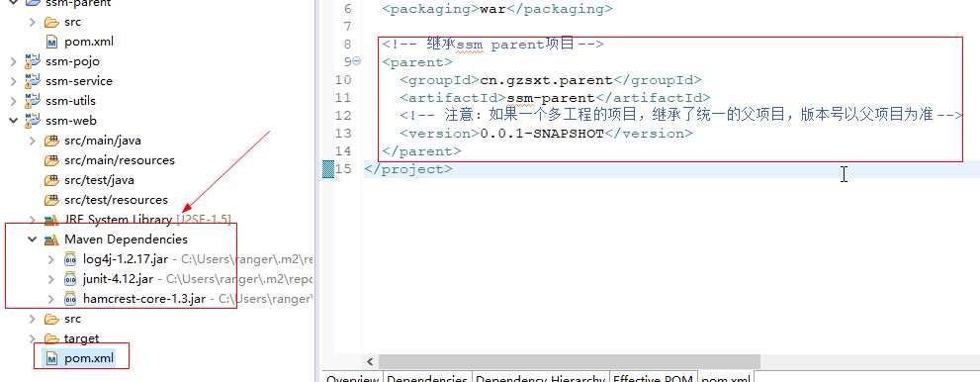This screenshot has width=980, height=382.
Task: Click the Maven Dependencies library icon
Action: pos(51,239)
